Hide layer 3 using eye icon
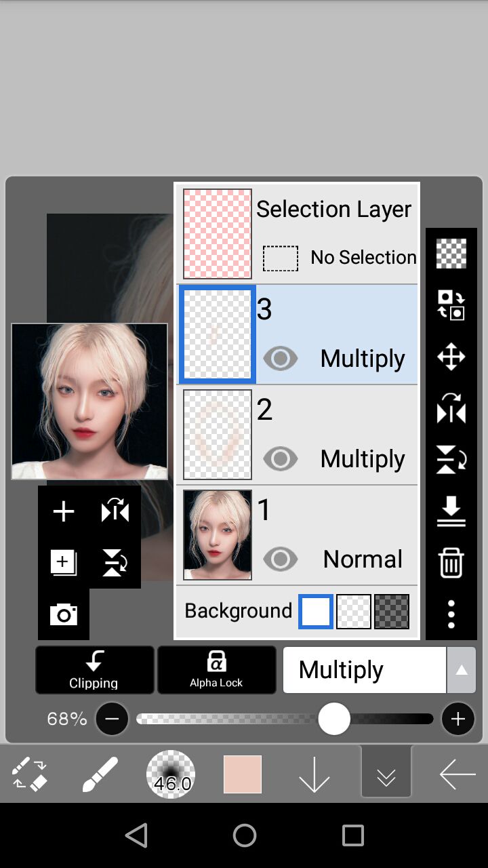This screenshot has width=488, height=868. (x=280, y=358)
